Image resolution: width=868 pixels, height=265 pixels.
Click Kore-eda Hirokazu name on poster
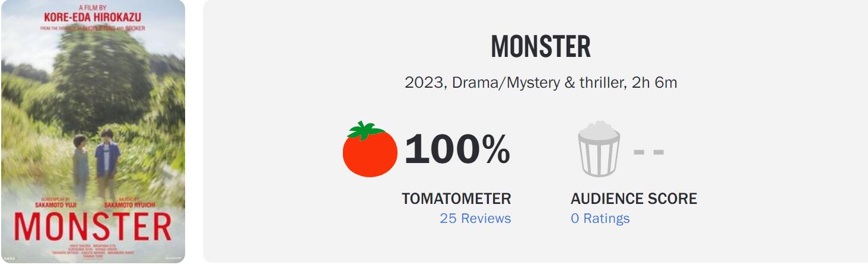point(92,17)
